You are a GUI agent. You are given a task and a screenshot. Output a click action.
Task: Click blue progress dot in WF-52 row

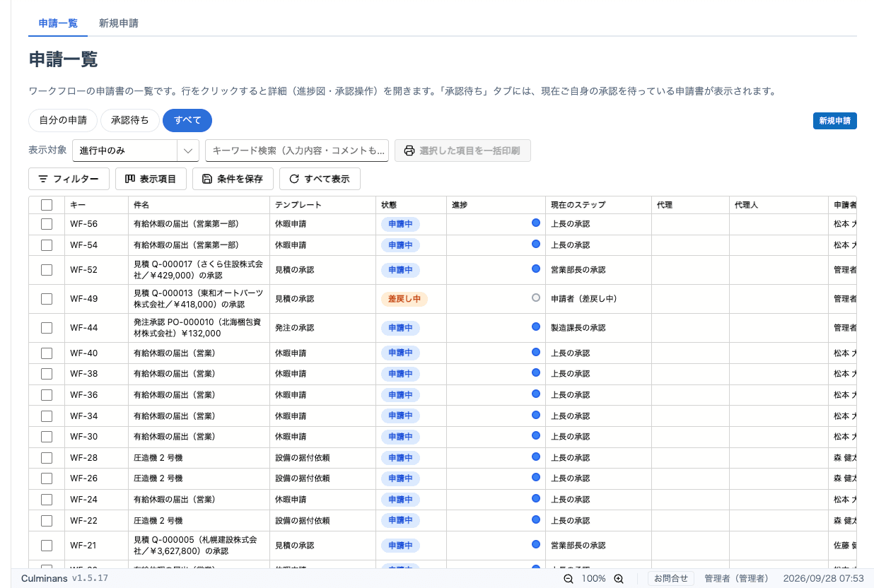[536, 269]
